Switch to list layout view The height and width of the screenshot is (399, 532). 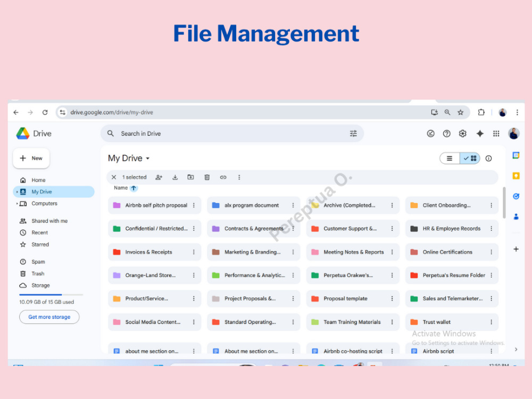pos(450,159)
